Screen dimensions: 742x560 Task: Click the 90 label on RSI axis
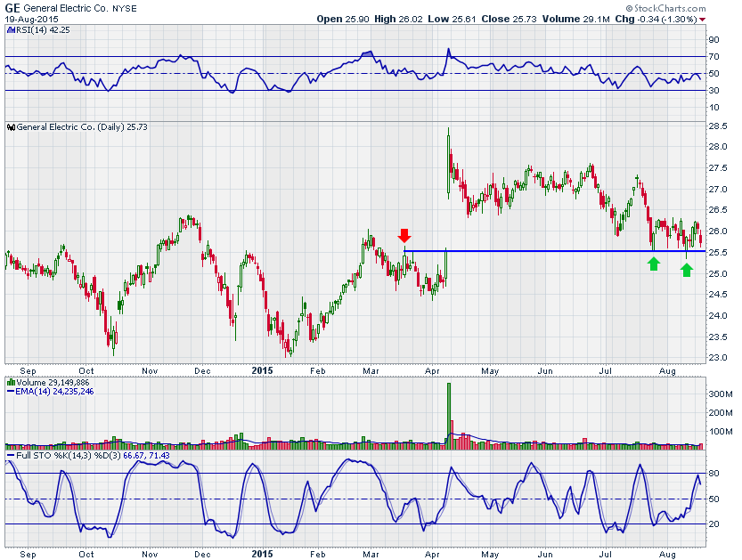[713, 40]
